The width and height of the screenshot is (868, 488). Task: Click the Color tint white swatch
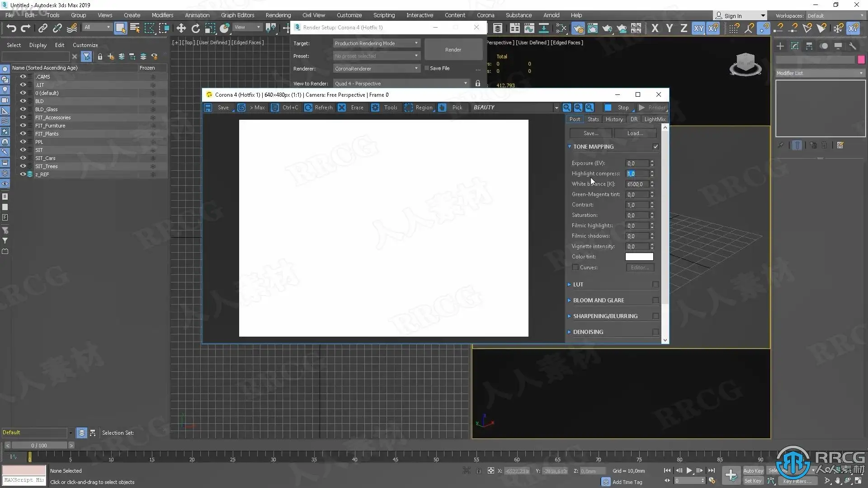(639, 257)
